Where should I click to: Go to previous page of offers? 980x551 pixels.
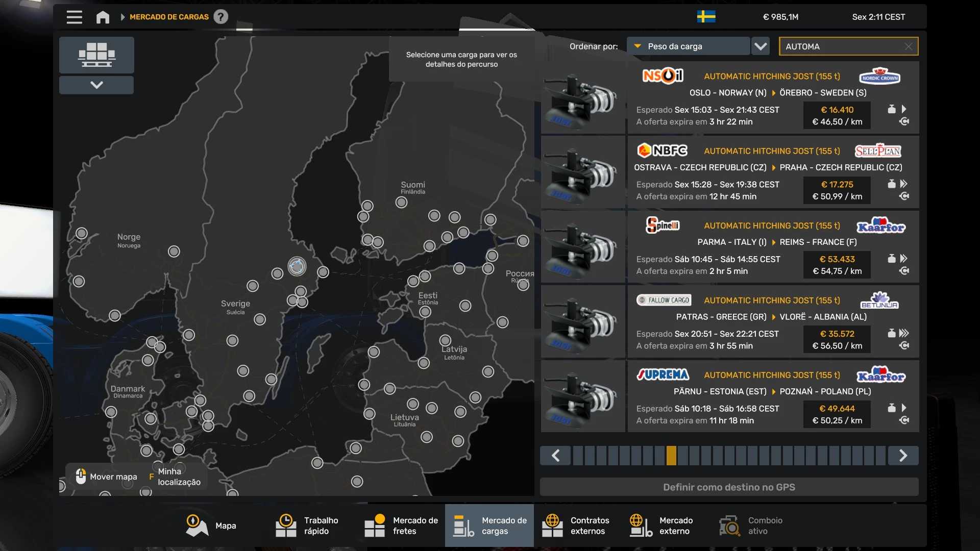pyautogui.click(x=556, y=456)
